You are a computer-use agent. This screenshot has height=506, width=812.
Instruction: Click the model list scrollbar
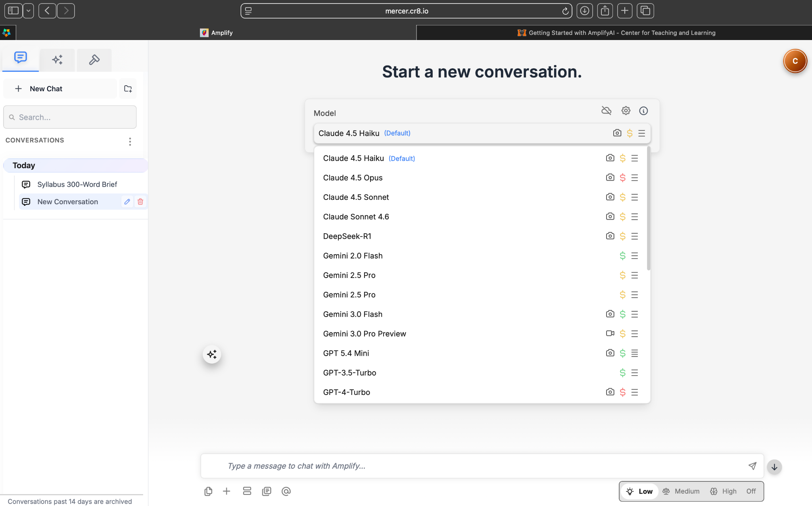[649, 209]
